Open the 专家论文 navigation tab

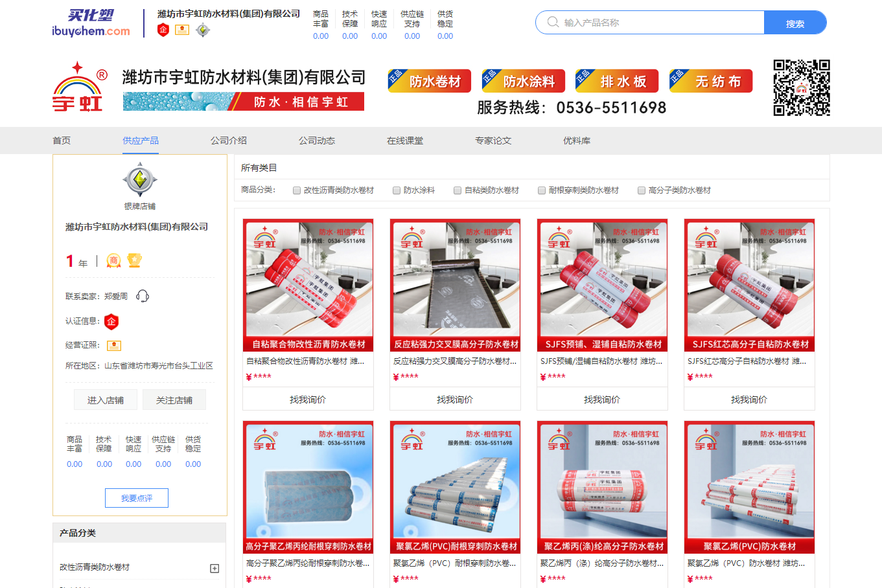point(493,141)
